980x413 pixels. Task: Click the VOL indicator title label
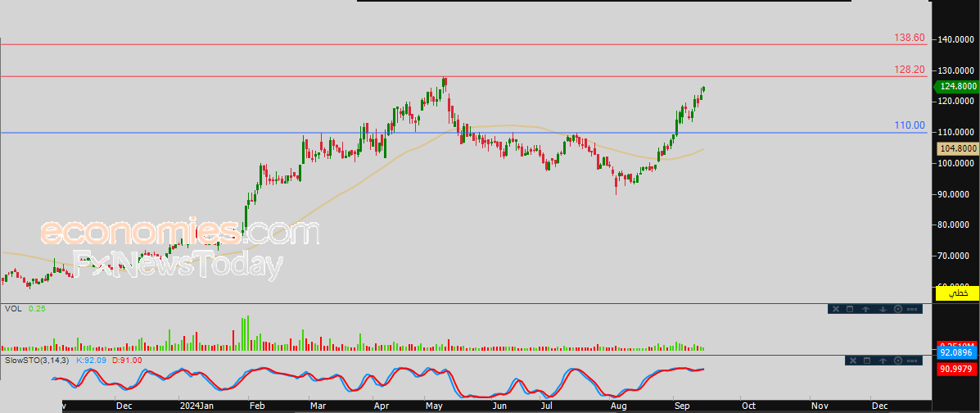12,308
